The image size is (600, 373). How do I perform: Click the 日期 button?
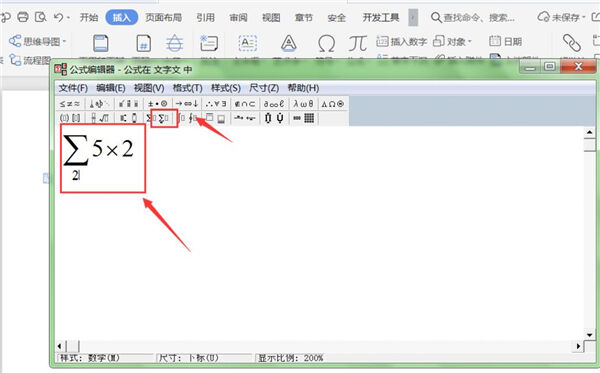505,41
